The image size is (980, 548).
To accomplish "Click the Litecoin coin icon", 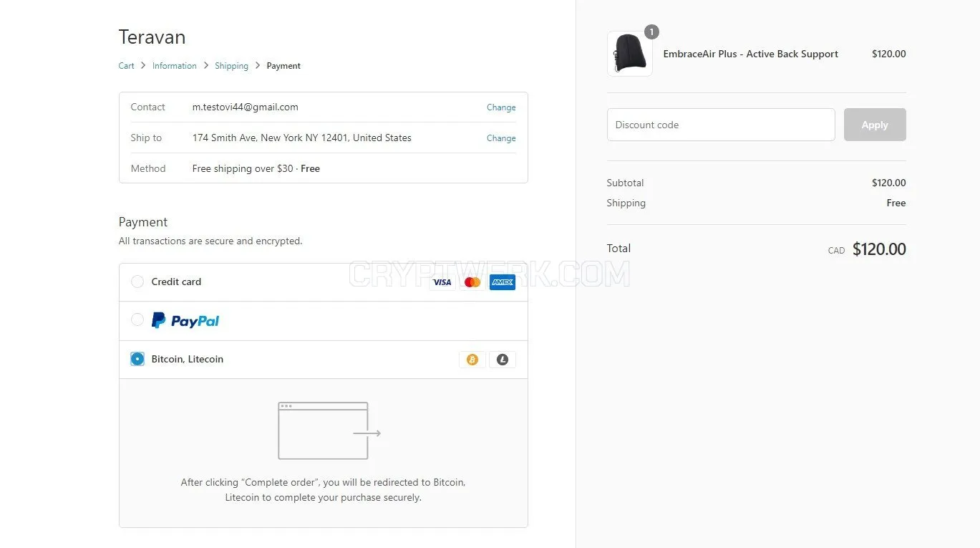I will 503,360.
